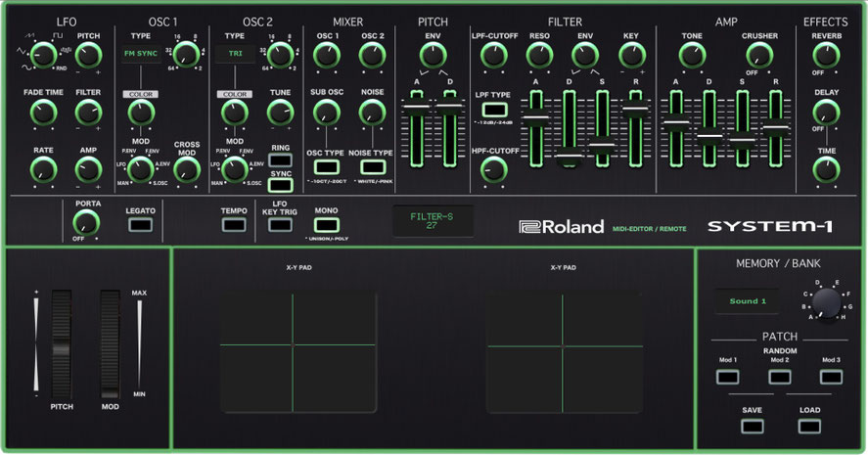868x455 pixels.
Task: Enable the LEGATO button
Action: click(140, 225)
